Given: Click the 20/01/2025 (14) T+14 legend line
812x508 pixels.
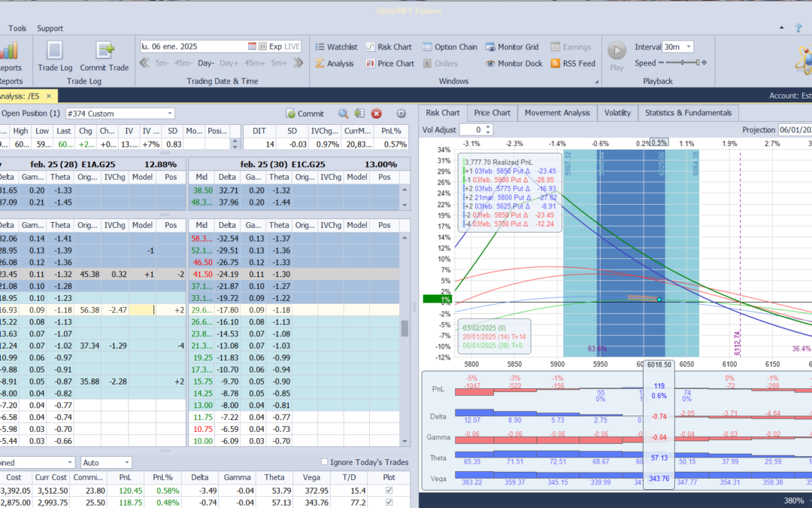Looking at the screenshot, I should 494,337.
